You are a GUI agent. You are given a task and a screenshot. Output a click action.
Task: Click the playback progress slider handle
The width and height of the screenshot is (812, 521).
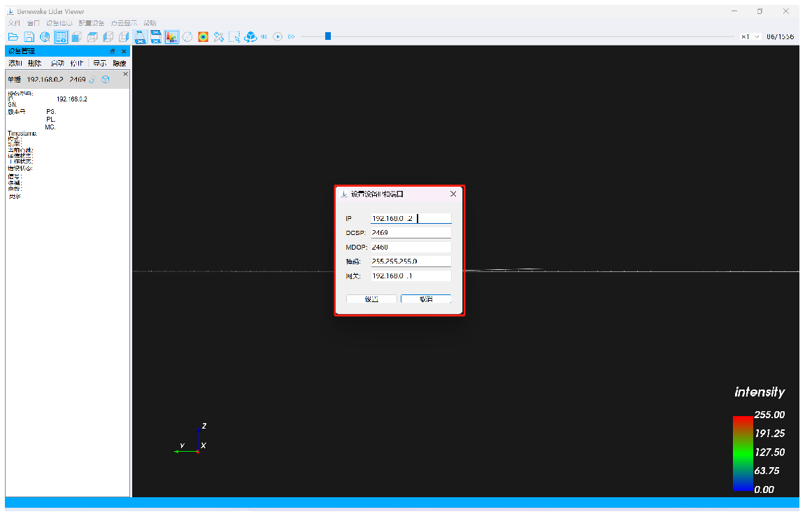click(x=328, y=36)
